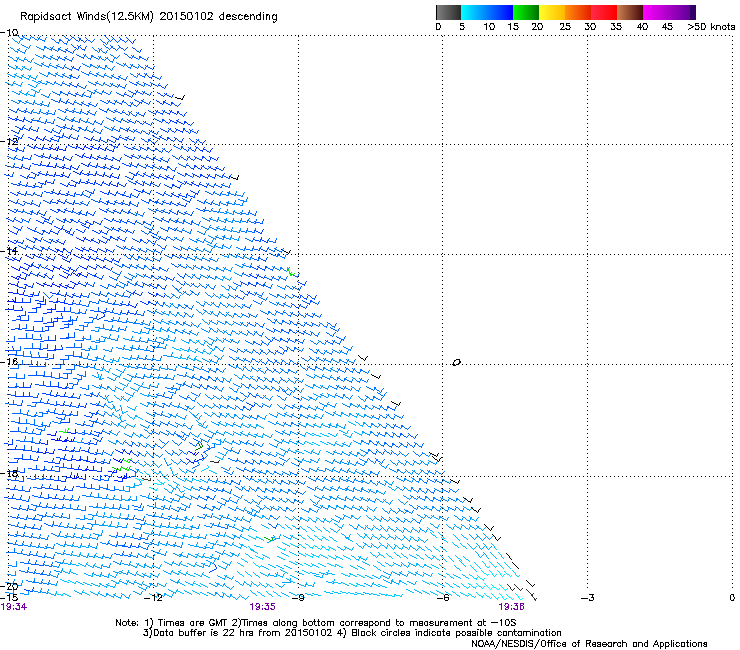Select the purple time stamp 19:35
740x650 pixels.
(262, 607)
